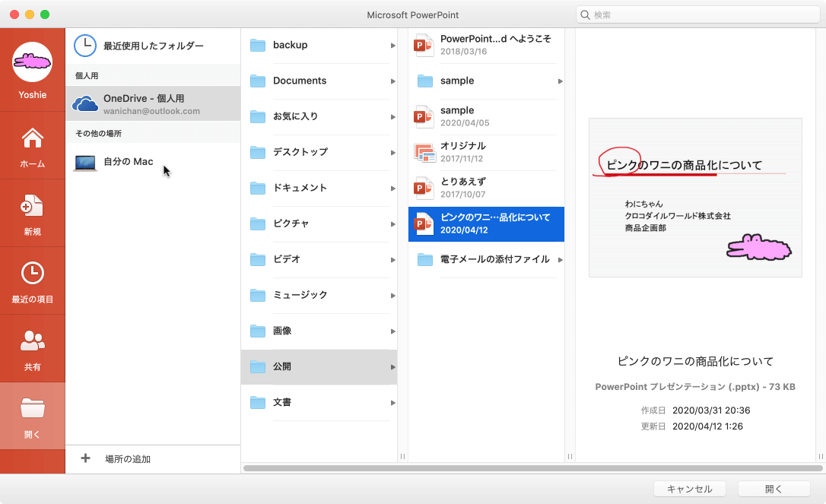This screenshot has height=504, width=826.
Task: Click the OneDrive cloud icon
Action: coord(85,103)
